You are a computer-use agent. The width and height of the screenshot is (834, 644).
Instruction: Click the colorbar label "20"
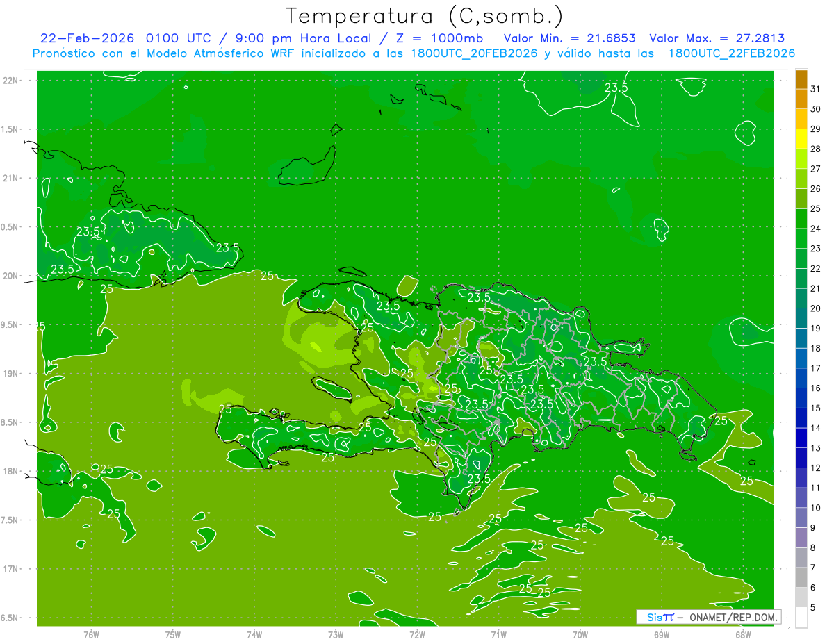[816, 308]
